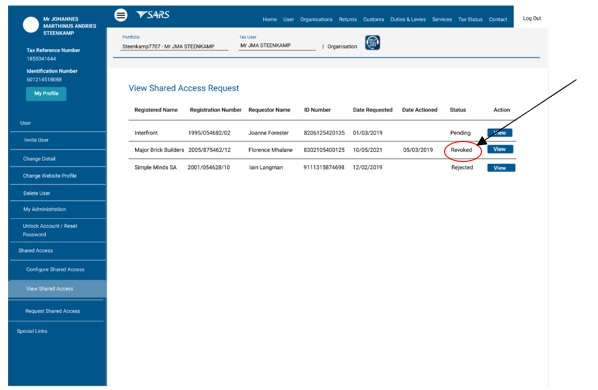Screen dimensions: 598x390
Task: Select Configure Shared Access in sidebar
Action: pyautogui.click(x=55, y=269)
